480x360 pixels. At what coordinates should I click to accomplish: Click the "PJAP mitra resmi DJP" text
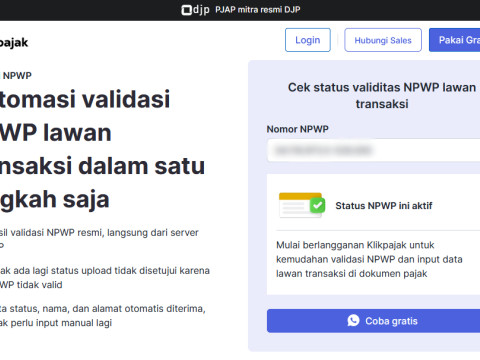[258, 10]
